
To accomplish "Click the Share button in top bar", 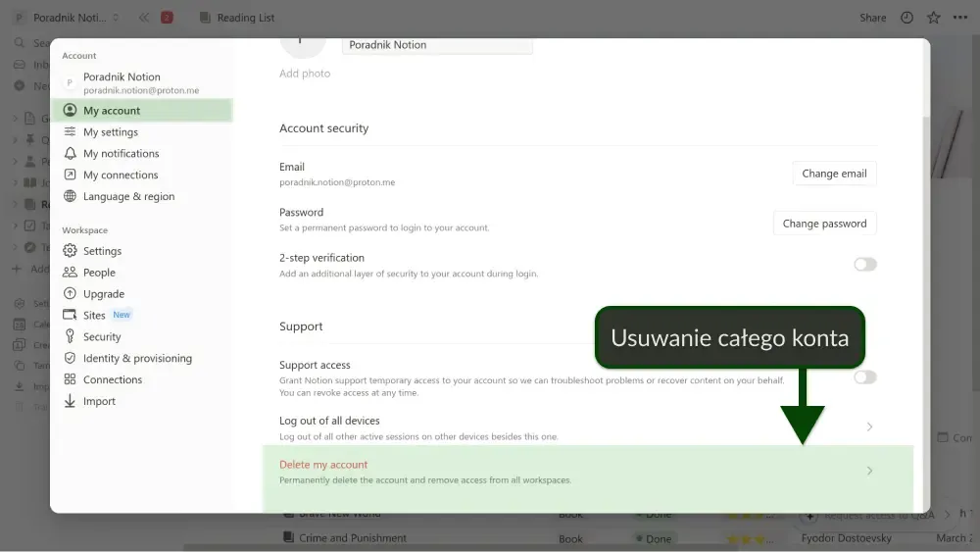I will tap(872, 18).
